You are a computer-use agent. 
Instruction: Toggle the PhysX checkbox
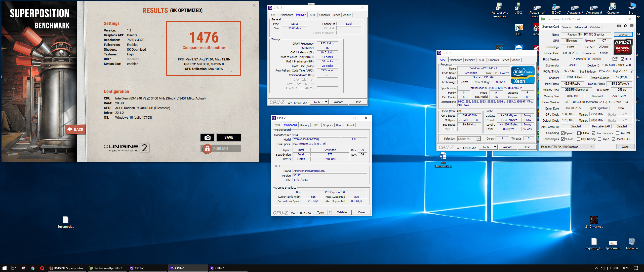(x=599, y=139)
